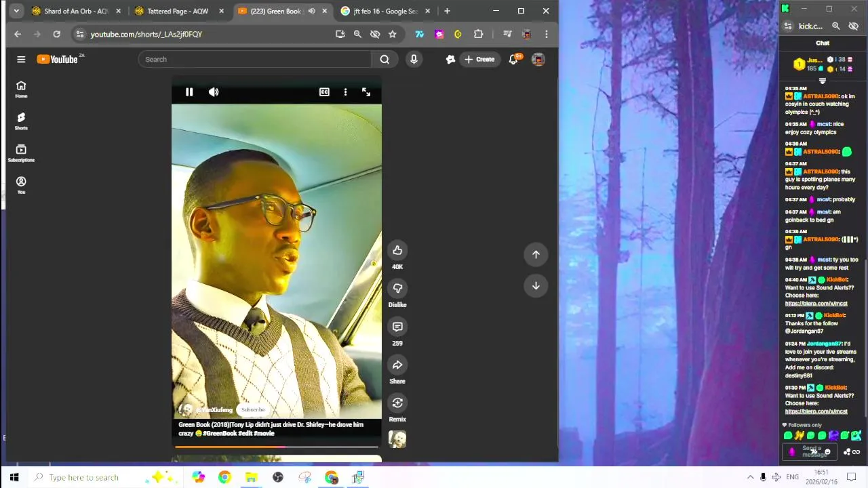Image resolution: width=868 pixels, height=488 pixels.
Task: Remix this Short
Action: pyautogui.click(x=397, y=403)
